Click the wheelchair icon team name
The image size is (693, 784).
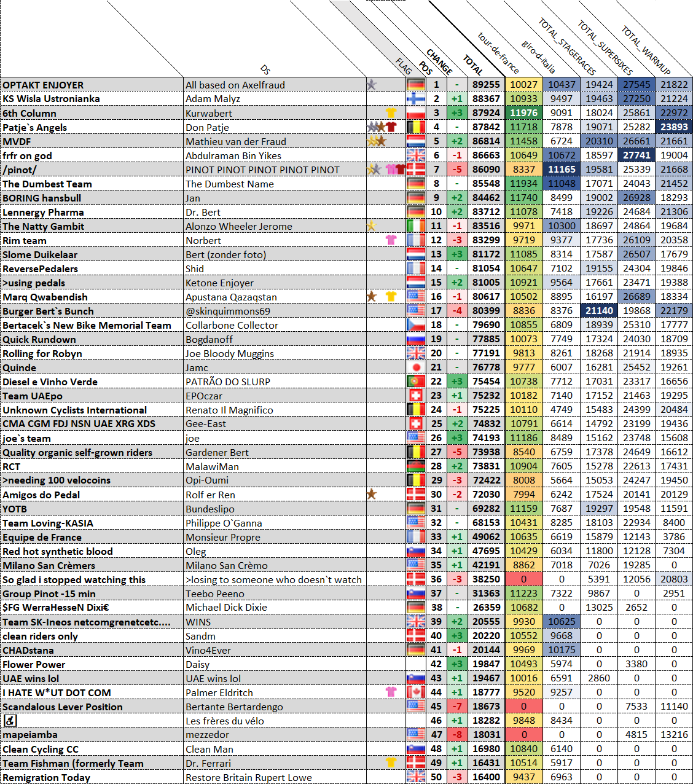tap(10, 721)
